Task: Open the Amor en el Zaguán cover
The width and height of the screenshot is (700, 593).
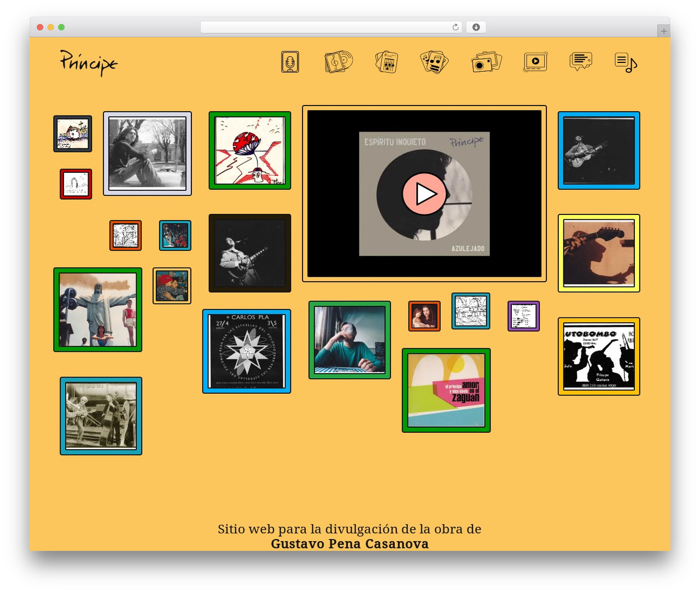Action: point(446,390)
